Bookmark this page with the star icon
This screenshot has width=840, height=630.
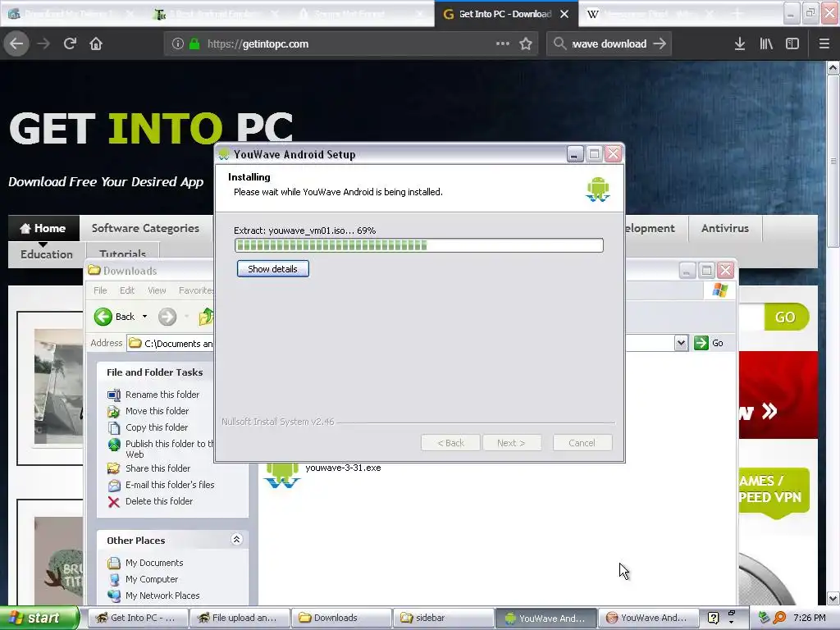(526, 44)
